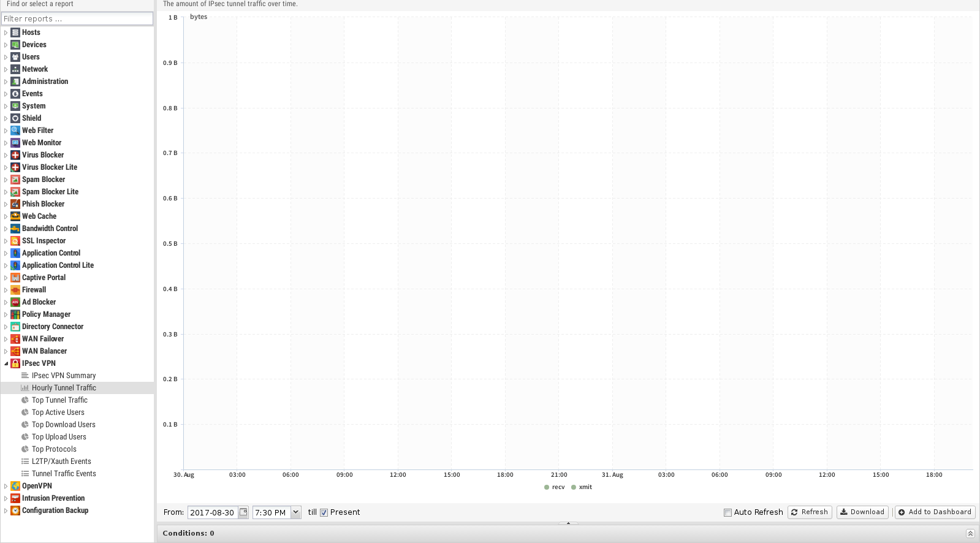Expand the Directory Connector node
The width and height of the screenshot is (980, 543).
coord(6,327)
